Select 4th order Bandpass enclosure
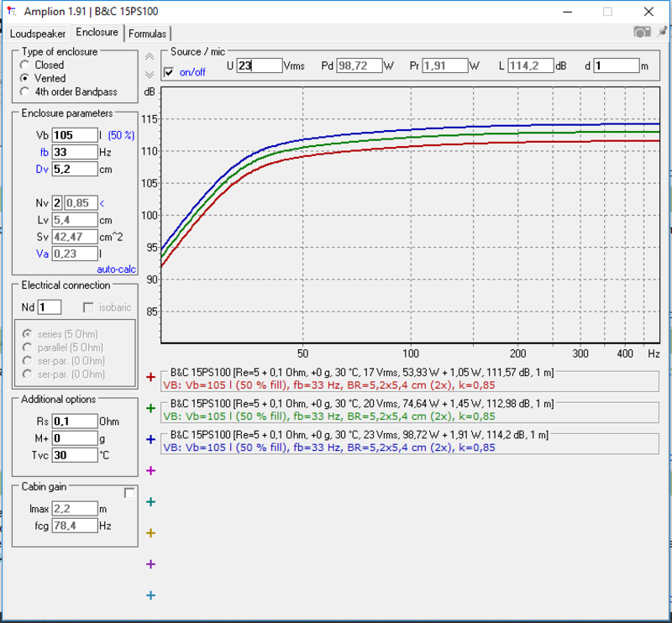Image resolution: width=672 pixels, height=623 pixels. 25,92
